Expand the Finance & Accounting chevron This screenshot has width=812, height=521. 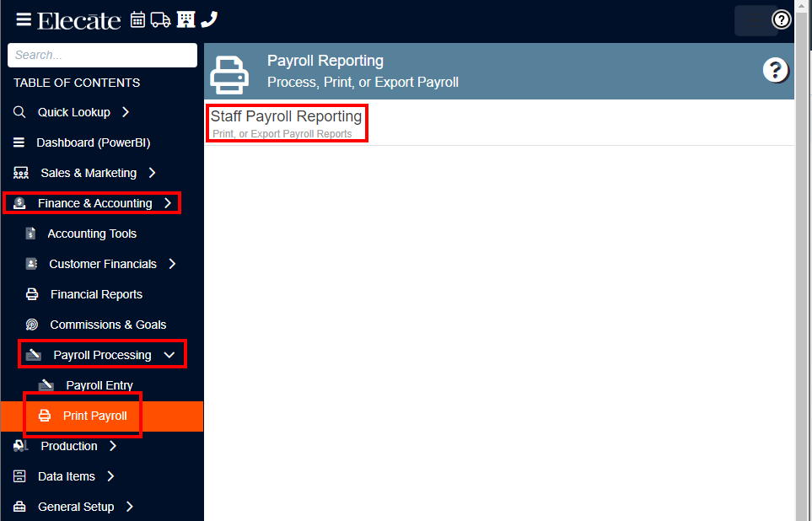(x=168, y=203)
